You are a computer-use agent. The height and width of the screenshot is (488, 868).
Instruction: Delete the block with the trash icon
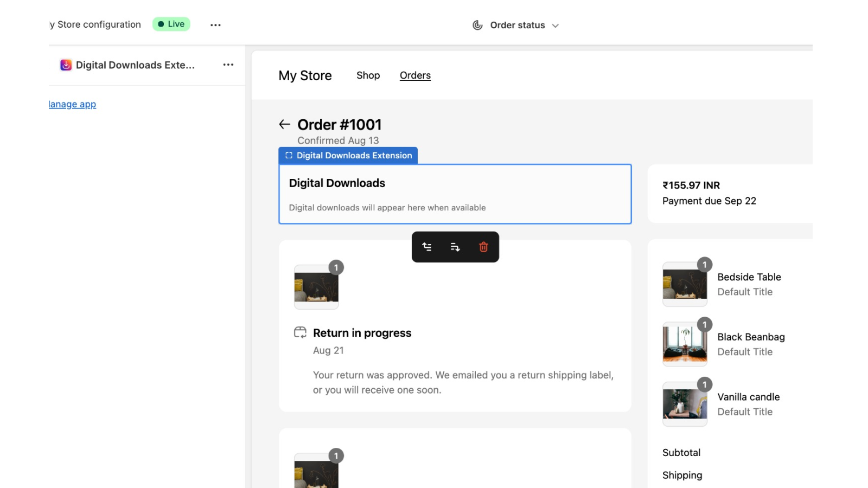[x=483, y=247]
